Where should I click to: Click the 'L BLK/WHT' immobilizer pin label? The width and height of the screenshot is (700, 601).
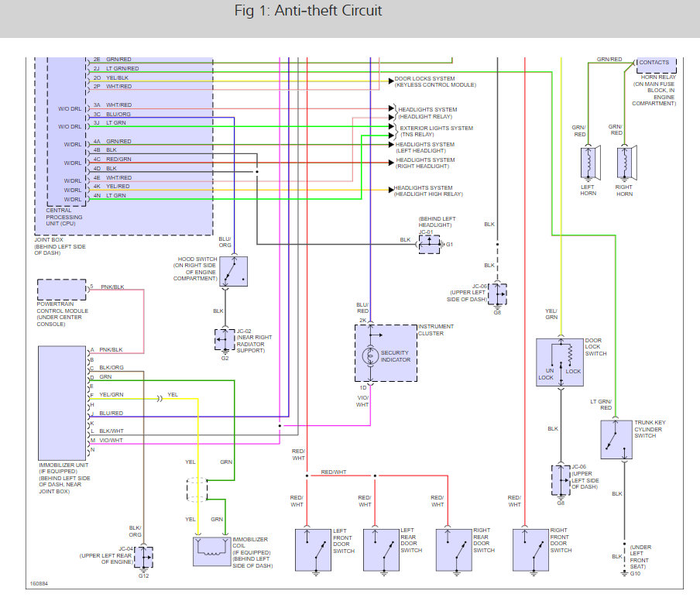(107, 431)
